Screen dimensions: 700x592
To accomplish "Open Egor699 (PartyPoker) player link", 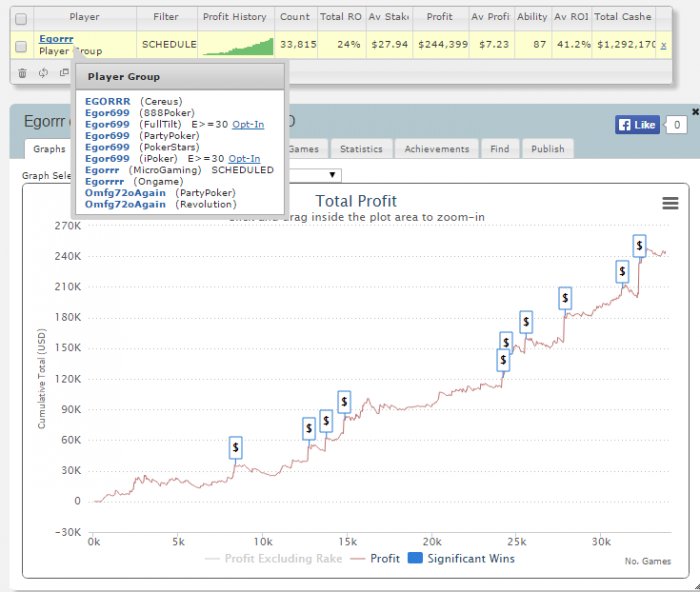I will click(x=107, y=136).
